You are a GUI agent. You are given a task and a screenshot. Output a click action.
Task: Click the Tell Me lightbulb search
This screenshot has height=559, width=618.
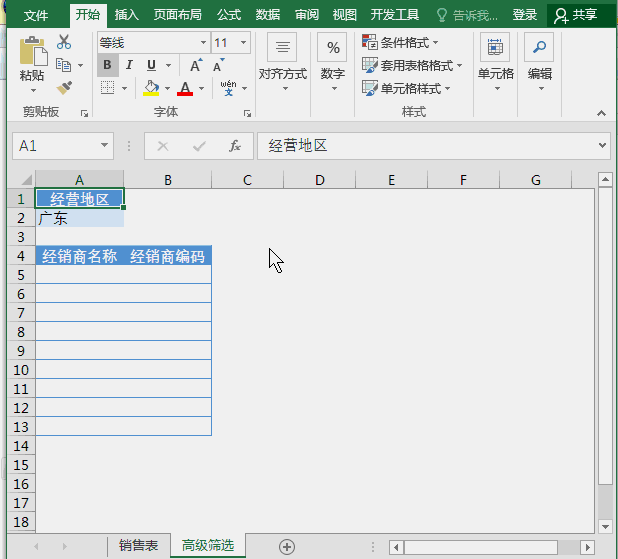pyautogui.click(x=467, y=15)
